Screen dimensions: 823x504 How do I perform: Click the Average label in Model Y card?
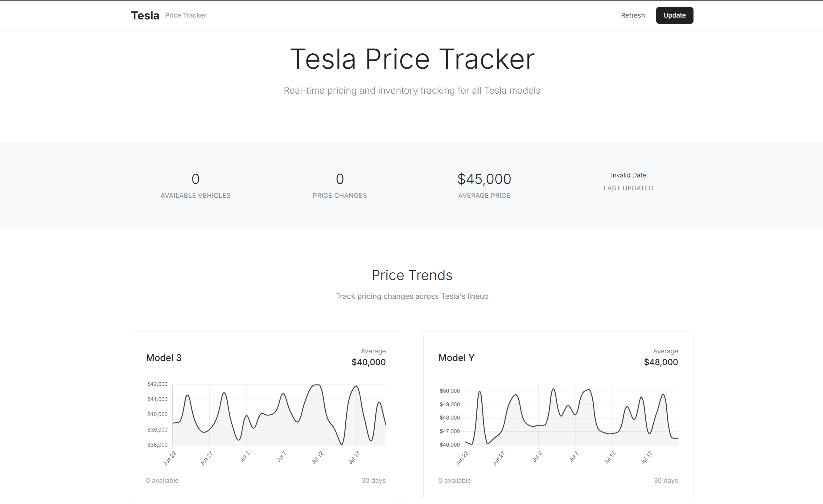tap(665, 351)
